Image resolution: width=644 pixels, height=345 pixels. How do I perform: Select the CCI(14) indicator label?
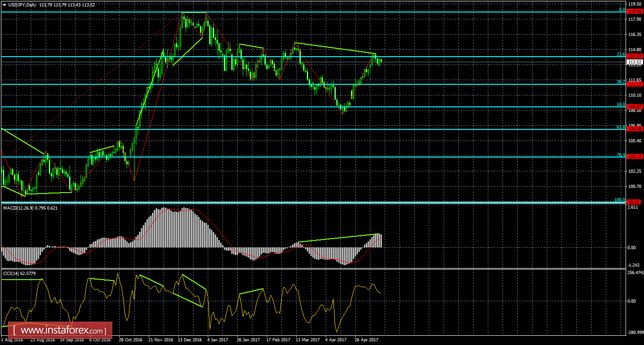point(12,274)
